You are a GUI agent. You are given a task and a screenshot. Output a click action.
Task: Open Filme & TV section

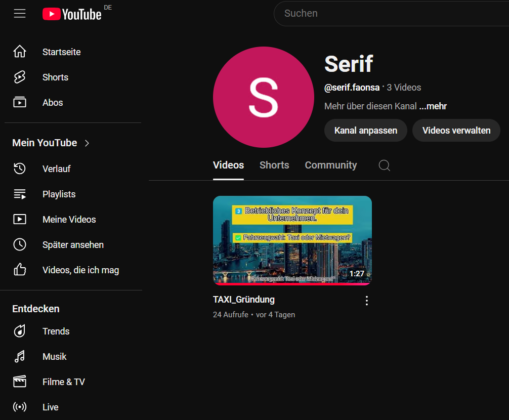click(20, 382)
